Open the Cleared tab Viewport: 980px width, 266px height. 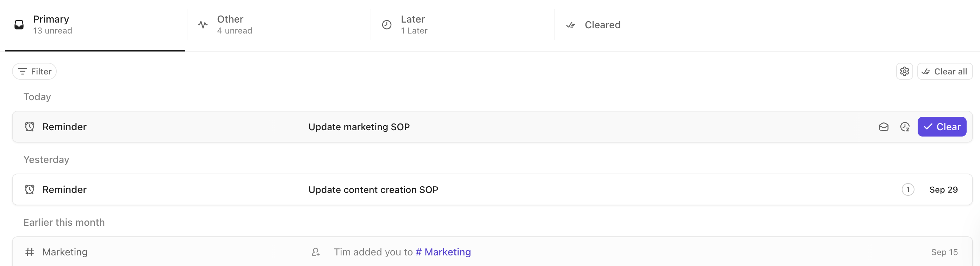pos(603,25)
